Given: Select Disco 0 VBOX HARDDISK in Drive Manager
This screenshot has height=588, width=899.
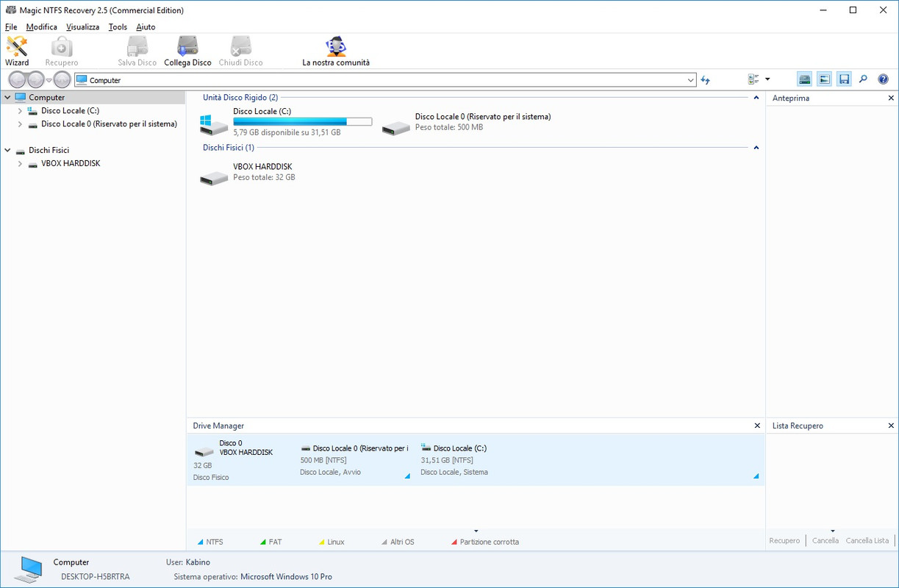Looking at the screenshot, I should [x=240, y=459].
